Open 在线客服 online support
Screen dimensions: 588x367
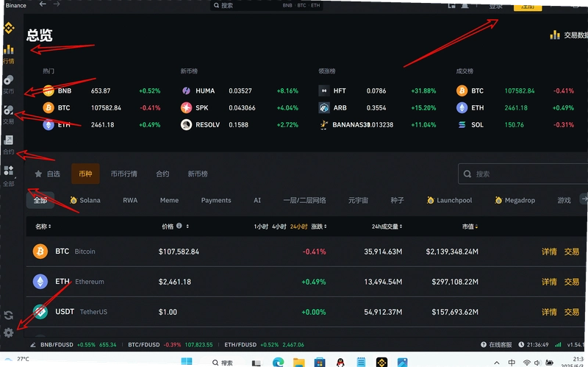tap(496, 344)
